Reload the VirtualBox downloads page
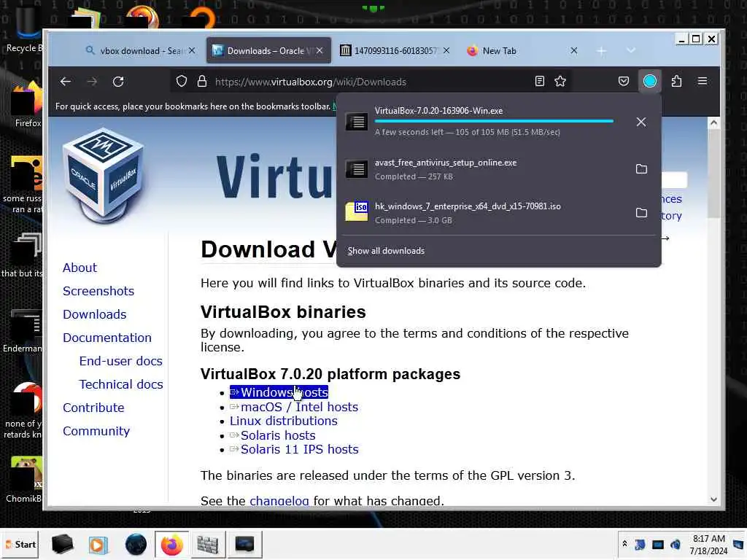This screenshot has height=560, width=747. coord(118,82)
